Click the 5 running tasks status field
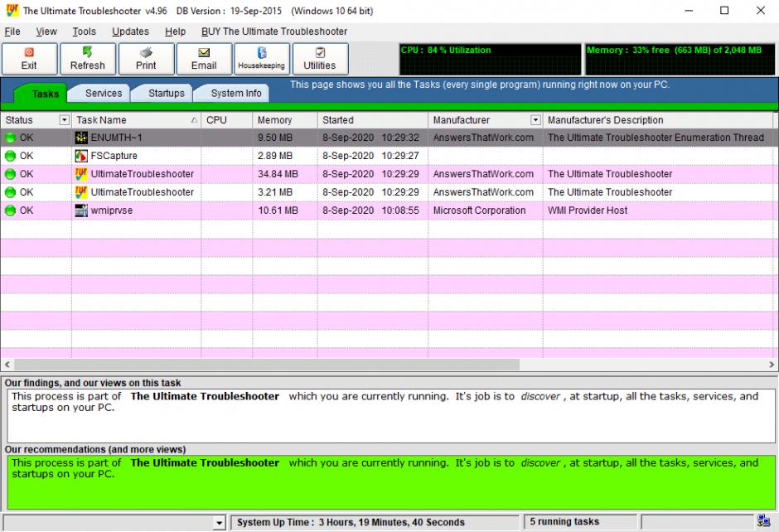779x532 pixels. click(580, 521)
